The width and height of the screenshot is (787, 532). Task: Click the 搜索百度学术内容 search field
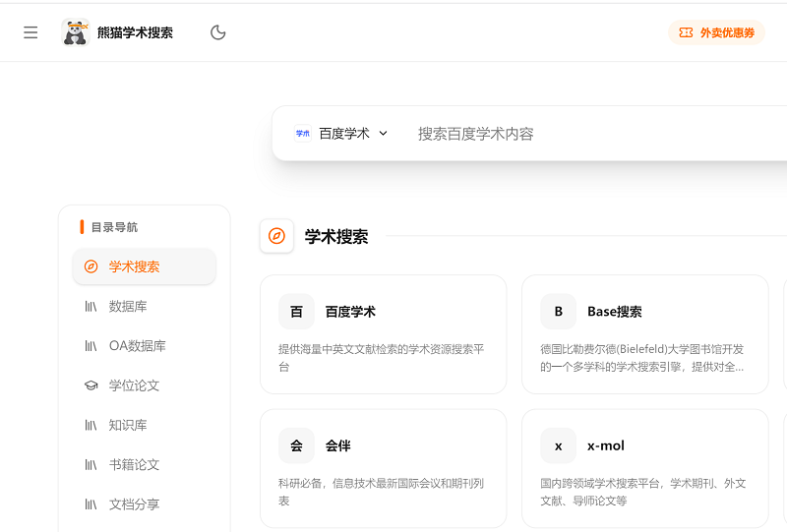(597, 134)
